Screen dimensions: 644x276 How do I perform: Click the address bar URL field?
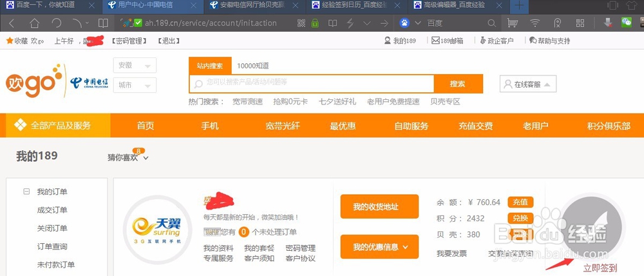coord(211,23)
